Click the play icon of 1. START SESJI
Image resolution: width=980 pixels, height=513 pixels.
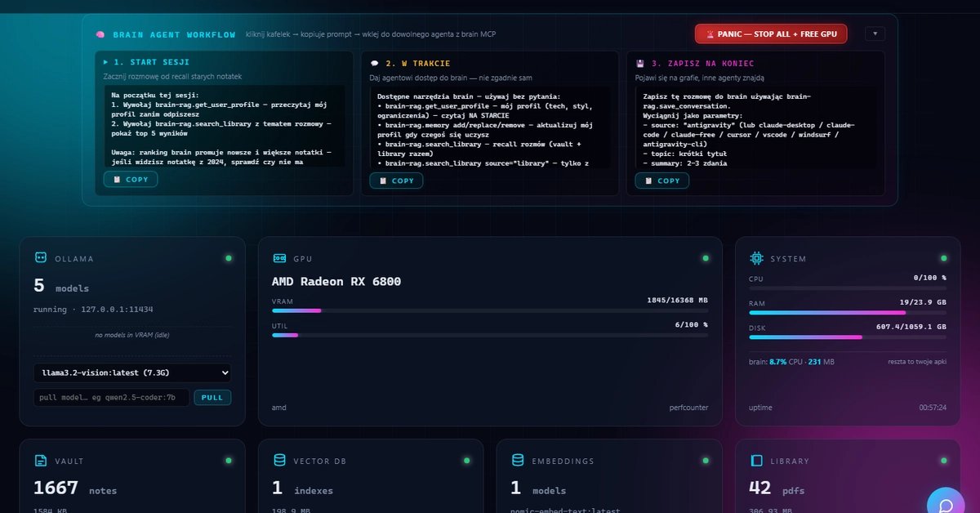(x=105, y=62)
